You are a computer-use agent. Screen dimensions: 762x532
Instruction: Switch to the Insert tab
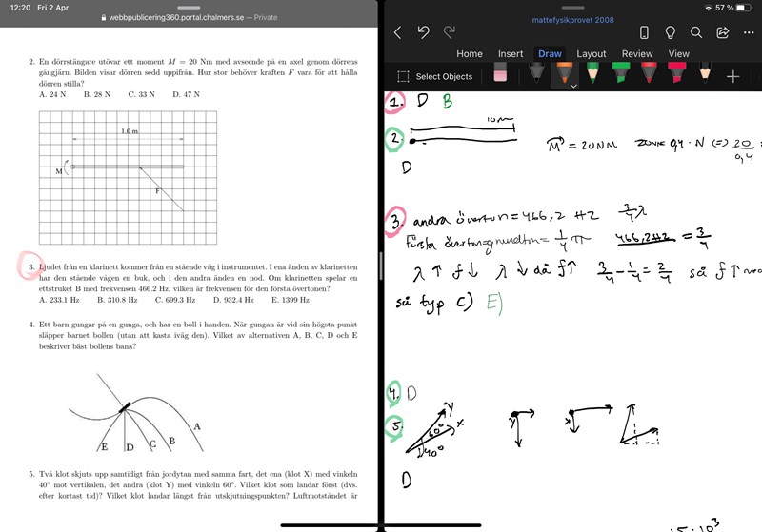click(x=510, y=54)
